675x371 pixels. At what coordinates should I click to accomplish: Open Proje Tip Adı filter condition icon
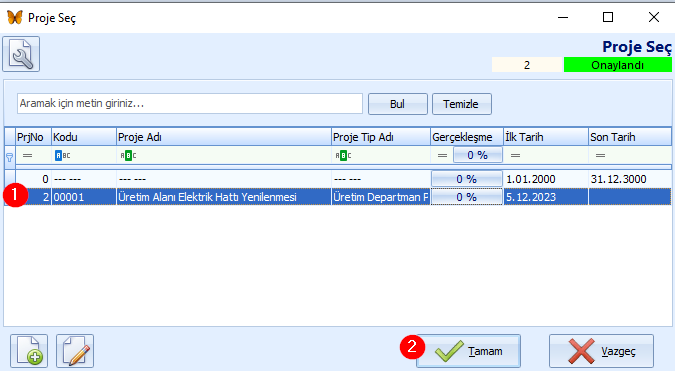(x=344, y=155)
